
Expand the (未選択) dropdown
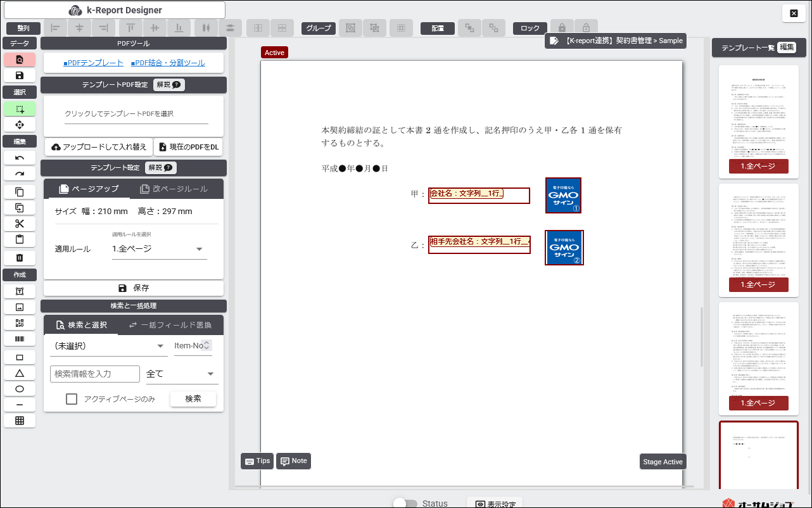[x=108, y=346]
